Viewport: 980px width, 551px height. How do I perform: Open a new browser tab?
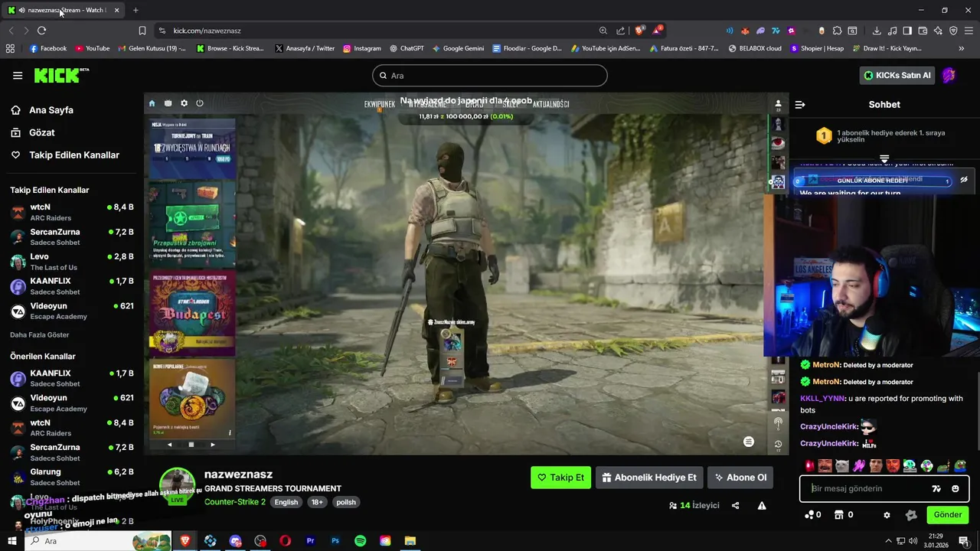[136, 10]
